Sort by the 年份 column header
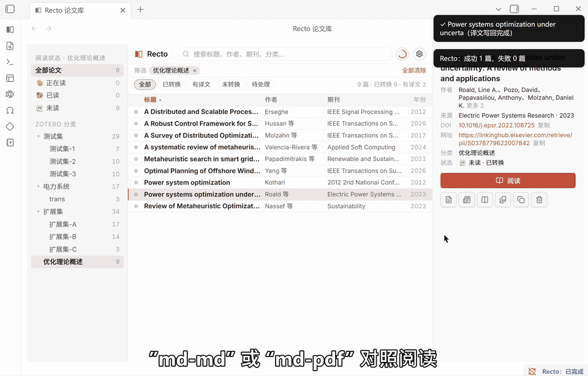This screenshot has height=376, width=588. point(420,100)
